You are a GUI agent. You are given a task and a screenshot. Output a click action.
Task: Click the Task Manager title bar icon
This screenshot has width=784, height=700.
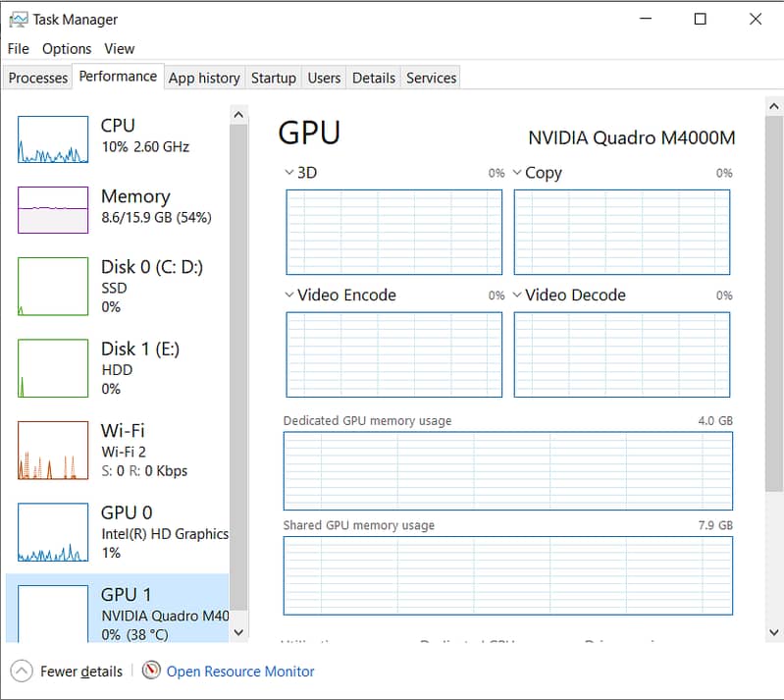18,19
